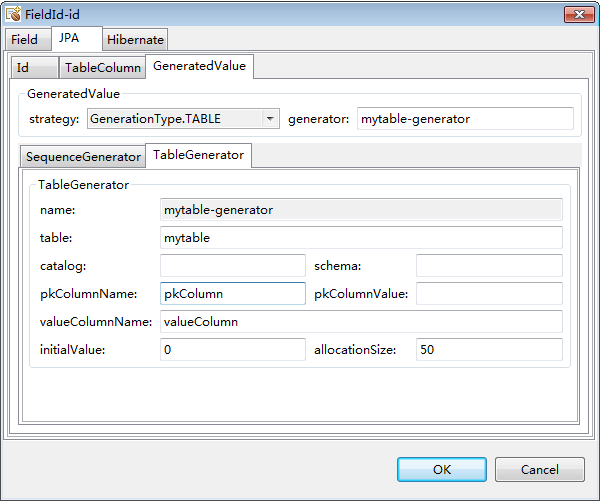Viewport: 602px width, 503px height.
Task: Switch to the Id sub-tab
Action: [23, 68]
